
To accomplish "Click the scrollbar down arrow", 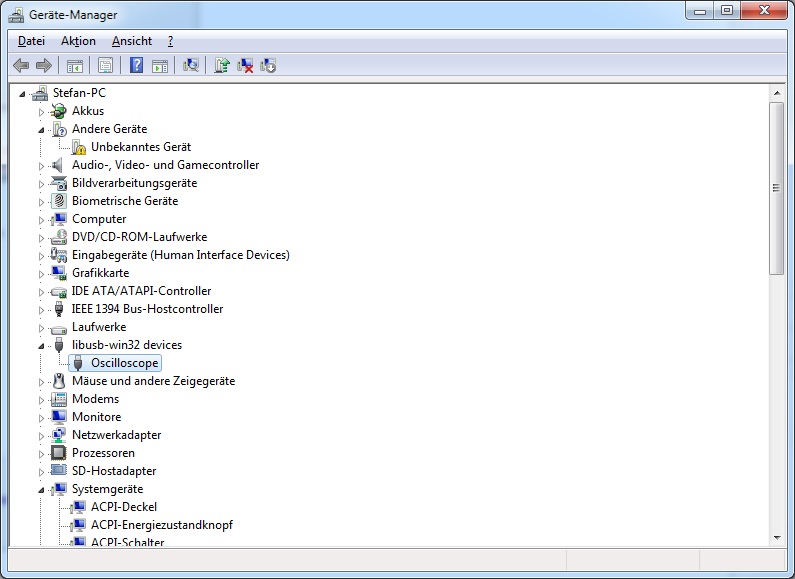I will 777,537.
